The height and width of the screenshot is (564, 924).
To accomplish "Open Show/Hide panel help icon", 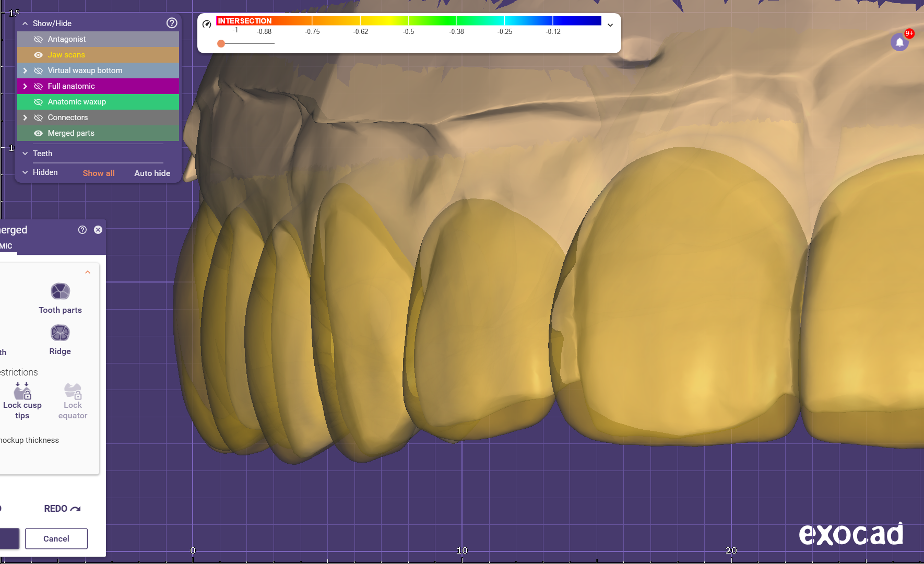I will [172, 23].
